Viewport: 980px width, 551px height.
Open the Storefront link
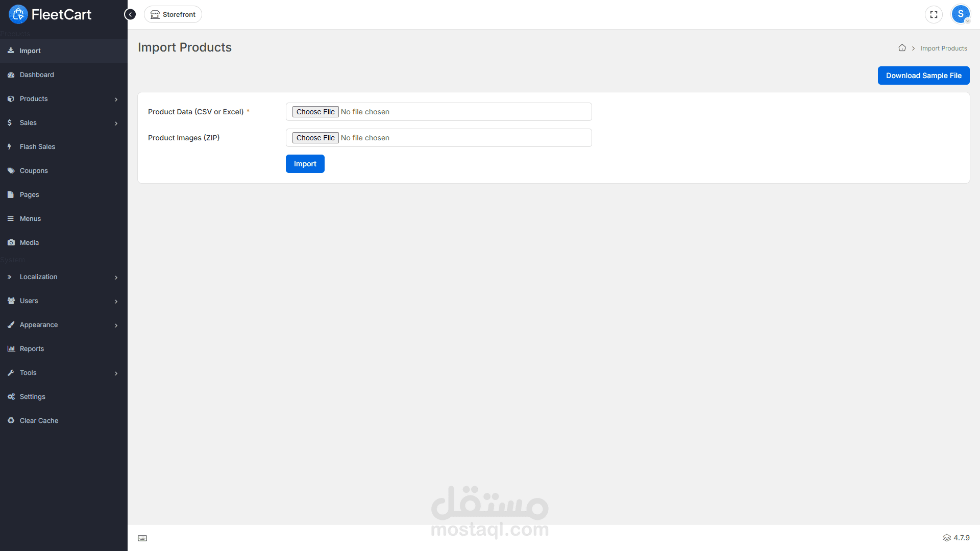173,14
